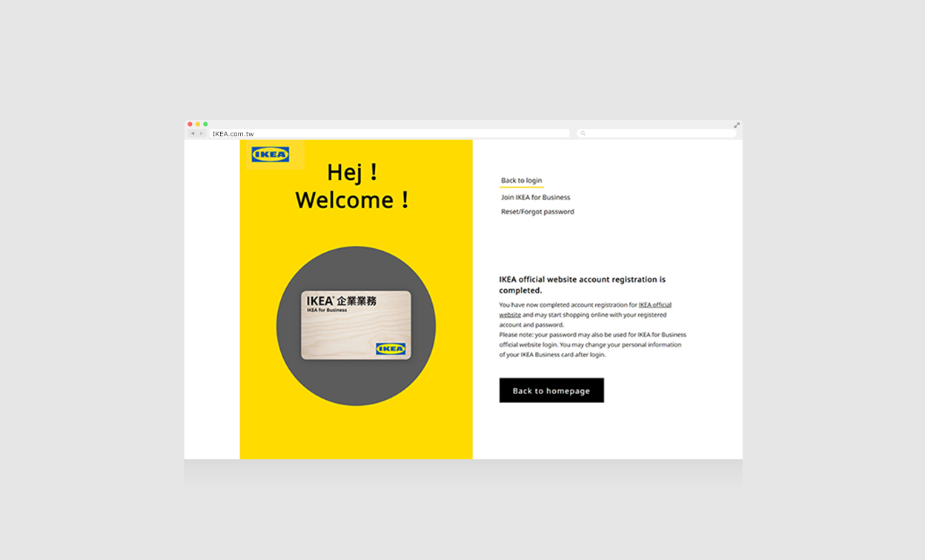The image size is (925, 560).
Task: Minimize the window using the yellow button
Action: coord(198,124)
